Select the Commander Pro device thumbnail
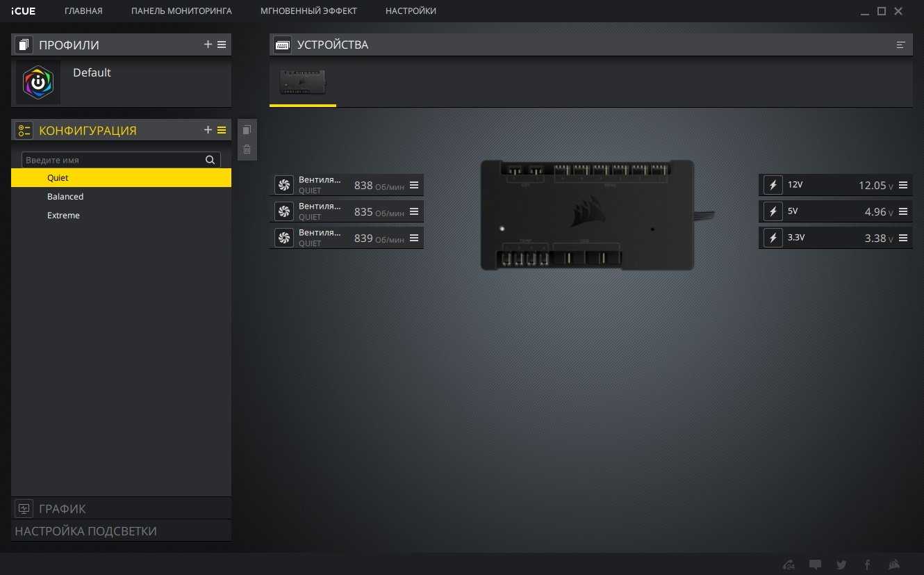The height and width of the screenshot is (575, 924). tap(302, 82)
